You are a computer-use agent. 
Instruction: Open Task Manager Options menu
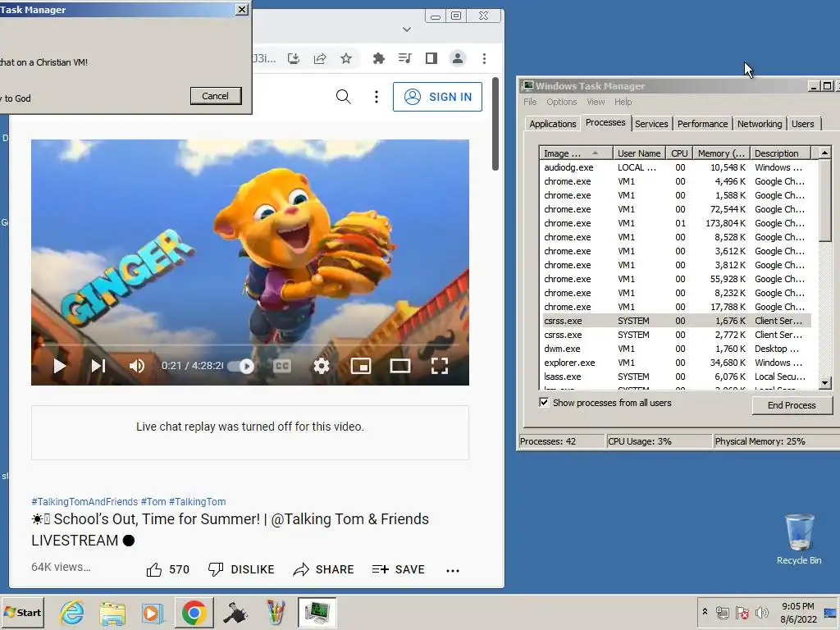tap(561, 102)
